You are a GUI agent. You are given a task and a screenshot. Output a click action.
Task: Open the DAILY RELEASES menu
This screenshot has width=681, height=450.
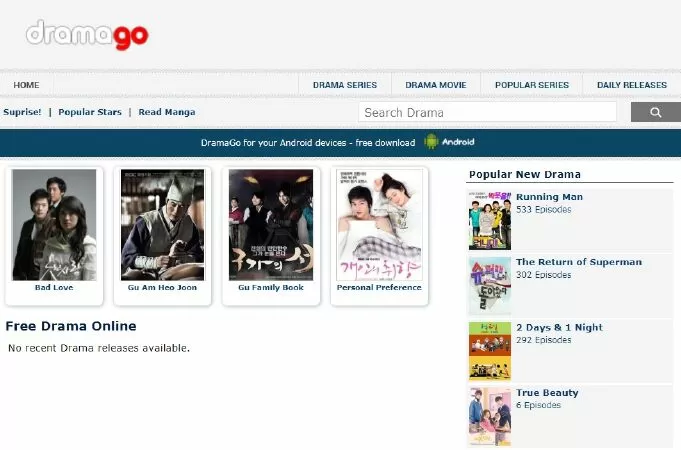click(631, 85)
